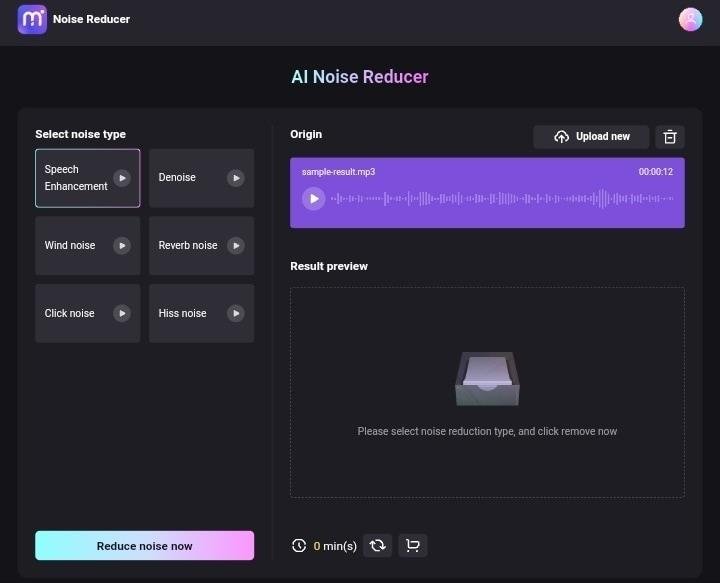Play the Click noise sample preview

122,313
